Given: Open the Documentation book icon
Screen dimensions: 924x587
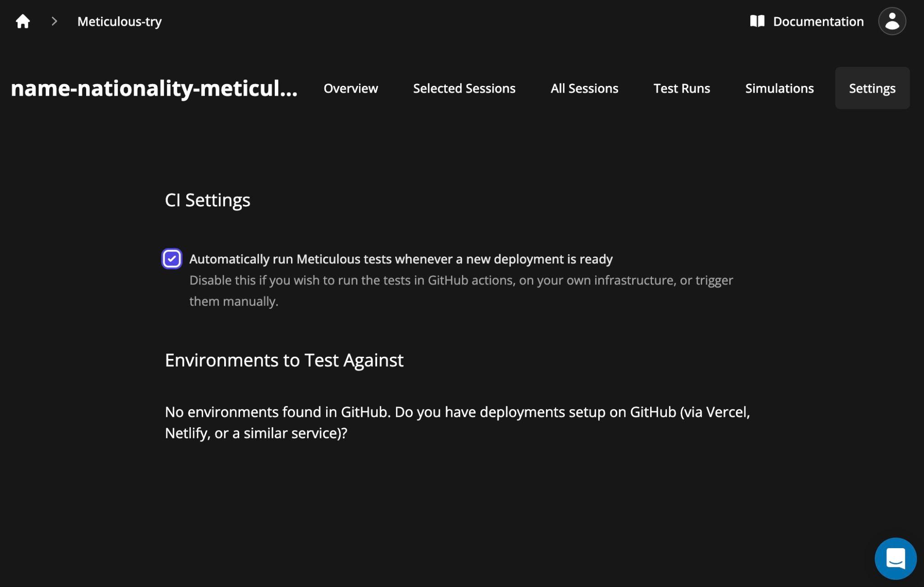Looking at the screenshot, I should [x=757, y=21].
